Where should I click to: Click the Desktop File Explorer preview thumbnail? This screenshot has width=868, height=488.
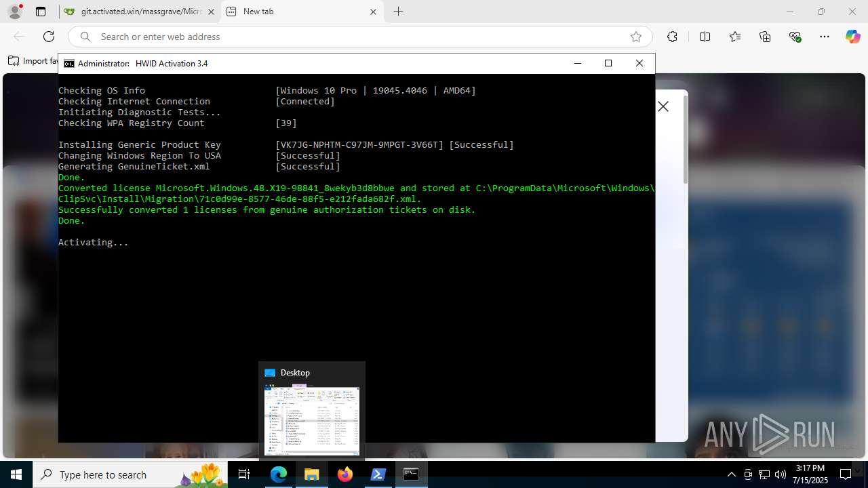(x=312, y=421)
